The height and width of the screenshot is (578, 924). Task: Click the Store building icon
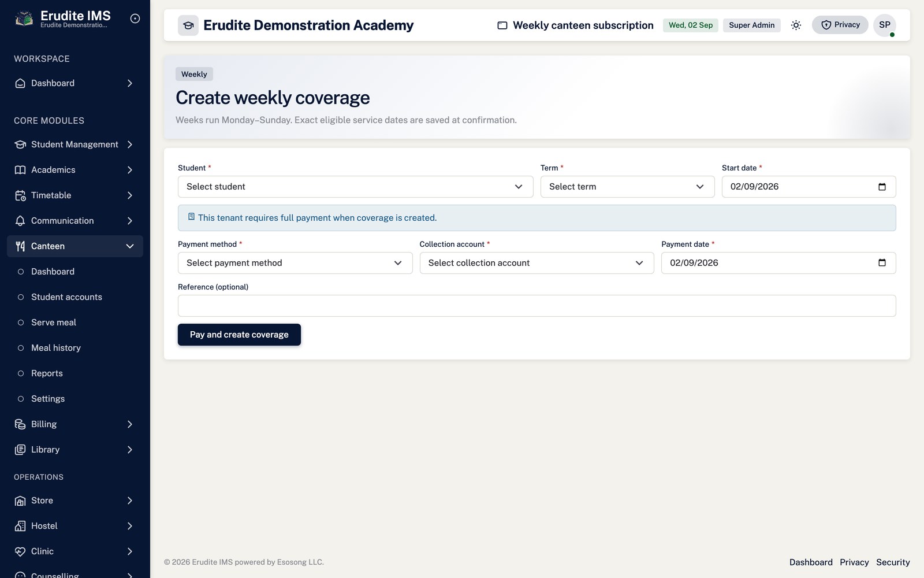[20, 501]
